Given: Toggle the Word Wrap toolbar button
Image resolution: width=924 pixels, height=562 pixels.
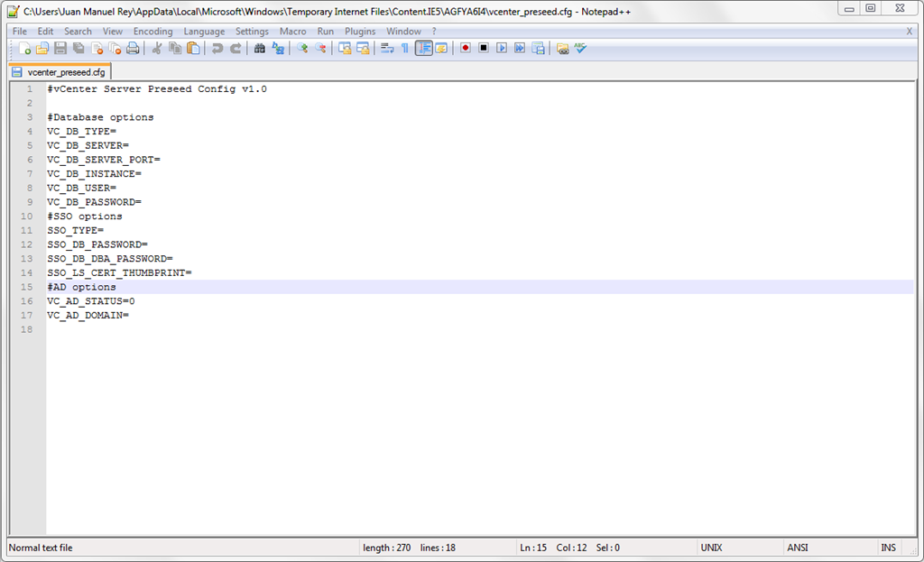Looking at the screenshot, I should coord(387,48).
